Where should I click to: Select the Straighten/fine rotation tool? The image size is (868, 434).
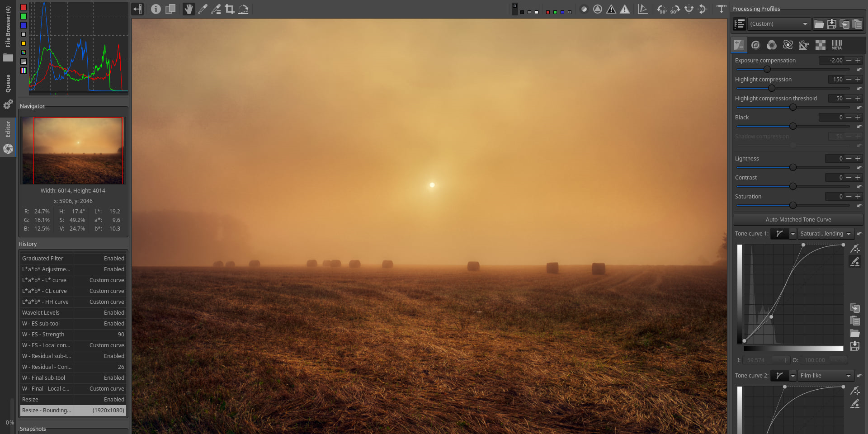[243, 9]
